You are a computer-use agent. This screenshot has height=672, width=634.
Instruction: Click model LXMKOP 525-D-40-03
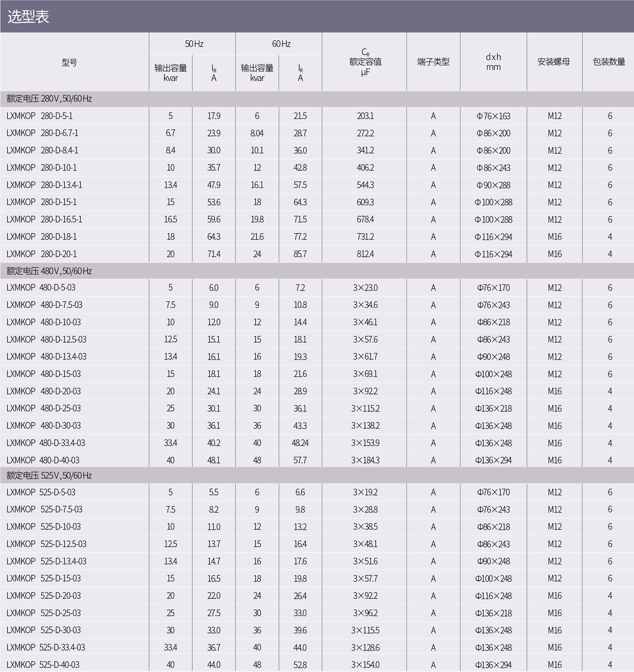(43, 664)
